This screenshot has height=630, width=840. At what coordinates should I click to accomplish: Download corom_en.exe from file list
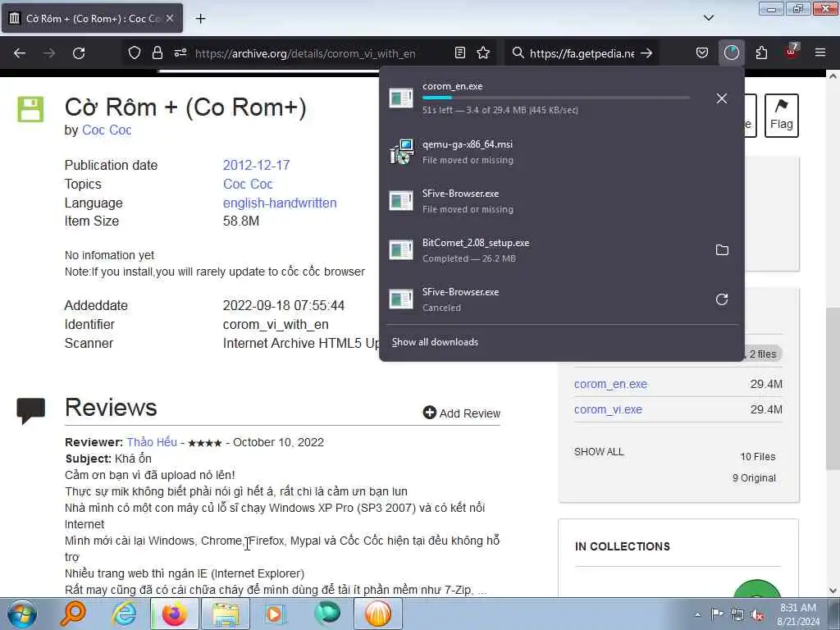click(x=610, y=384)
